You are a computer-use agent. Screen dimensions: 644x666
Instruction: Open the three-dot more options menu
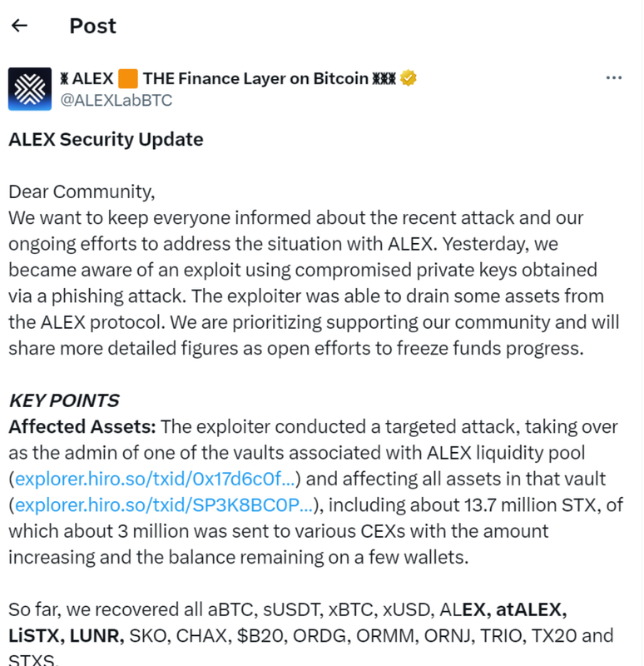click(614, 77)
